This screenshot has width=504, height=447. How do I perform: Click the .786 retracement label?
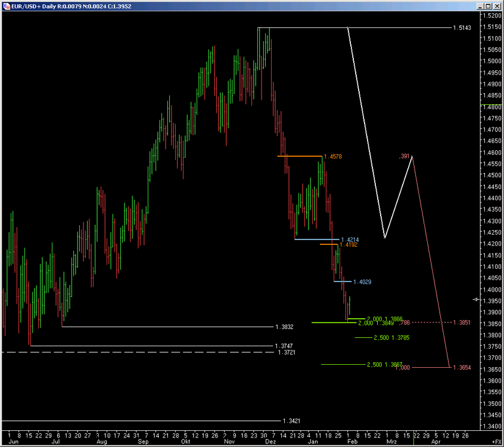[x=405, y=322]
